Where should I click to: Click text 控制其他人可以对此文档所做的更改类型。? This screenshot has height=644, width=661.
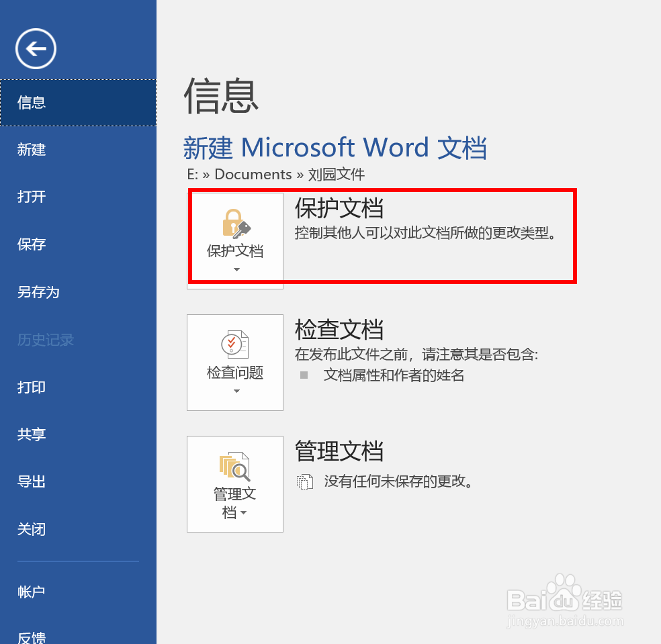pyautogui.click(x=426, y=232)
